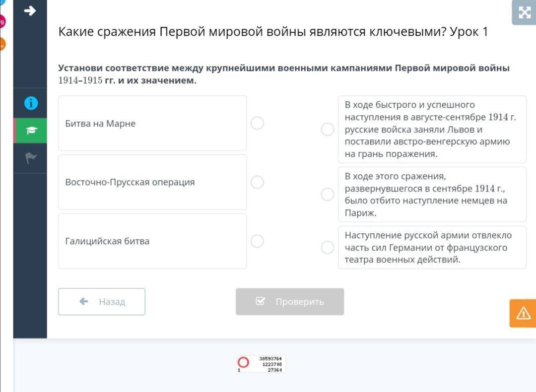This screenshot has width=536, height=392.
Task: Click the answer card about наступление на Париж
Action: click(432, 195)
